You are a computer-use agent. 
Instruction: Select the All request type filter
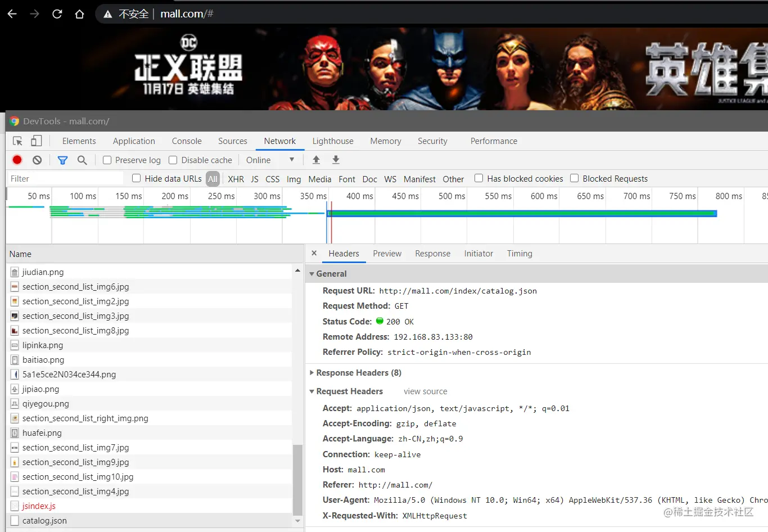[213, 179]
